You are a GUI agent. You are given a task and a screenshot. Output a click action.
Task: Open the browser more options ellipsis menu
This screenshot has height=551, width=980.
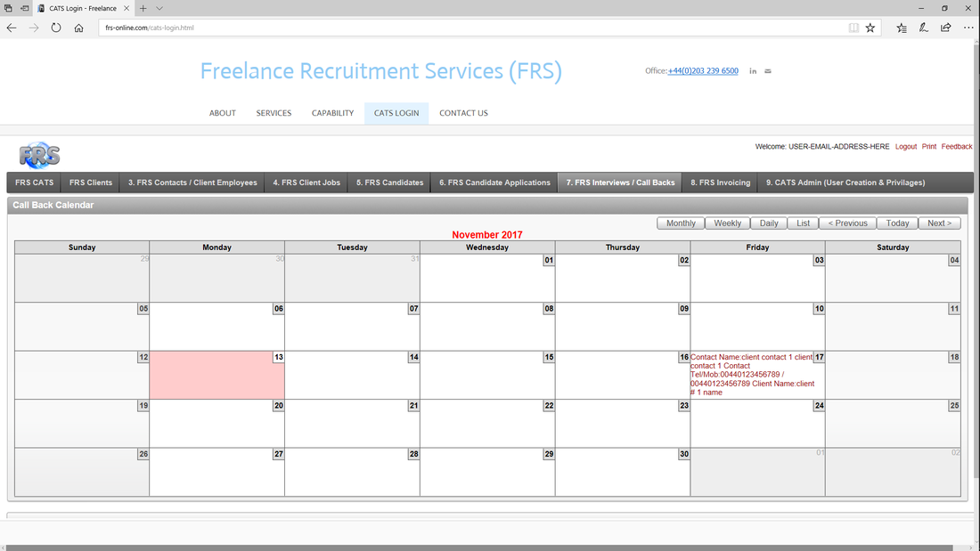[x=968, y=28]
